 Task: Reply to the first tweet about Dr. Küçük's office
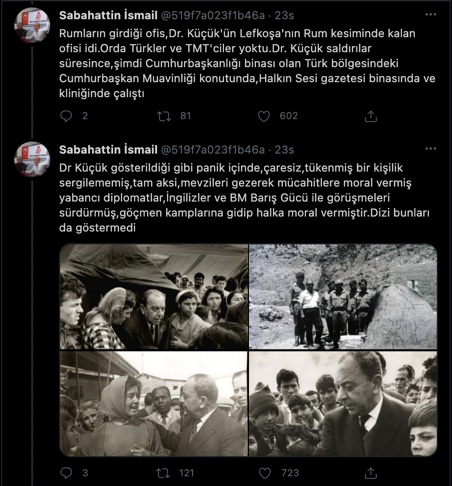66,116
